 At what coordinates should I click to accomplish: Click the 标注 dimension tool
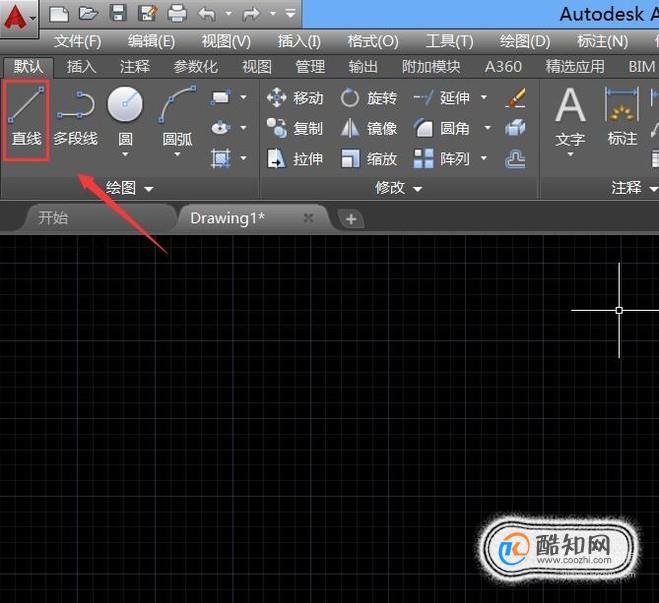click(x=622, y=117)
